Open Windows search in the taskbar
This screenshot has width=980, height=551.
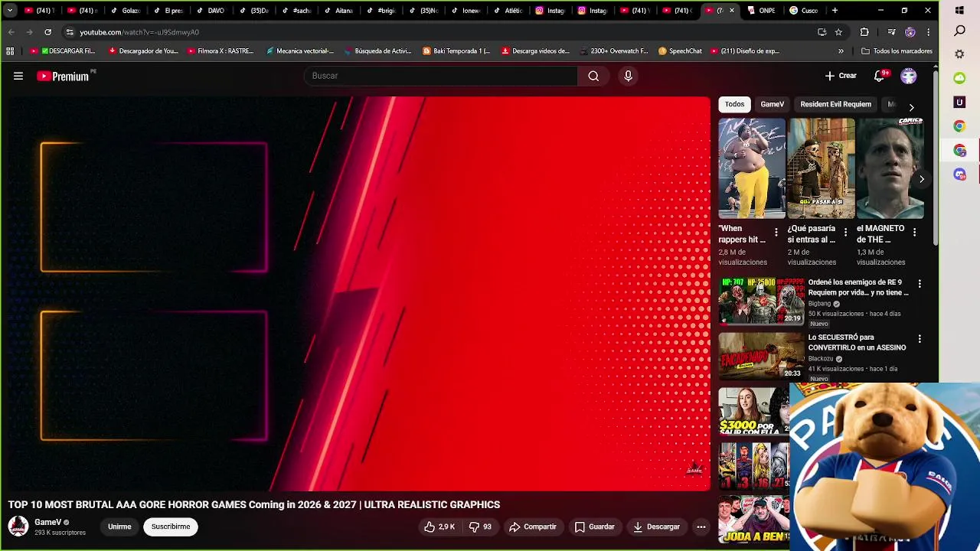pyautogui.click(x=959, y=31)
